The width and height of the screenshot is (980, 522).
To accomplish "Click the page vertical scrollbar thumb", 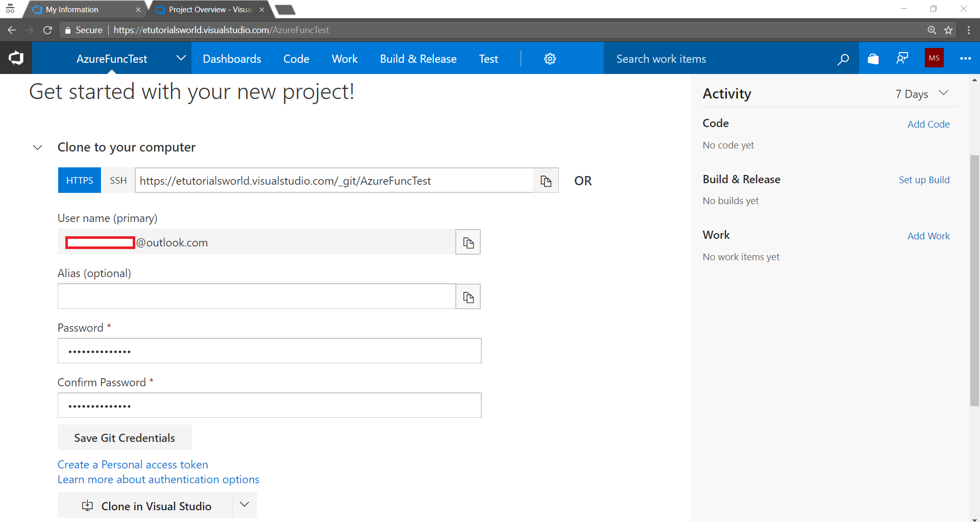I will tap(974, 280).
